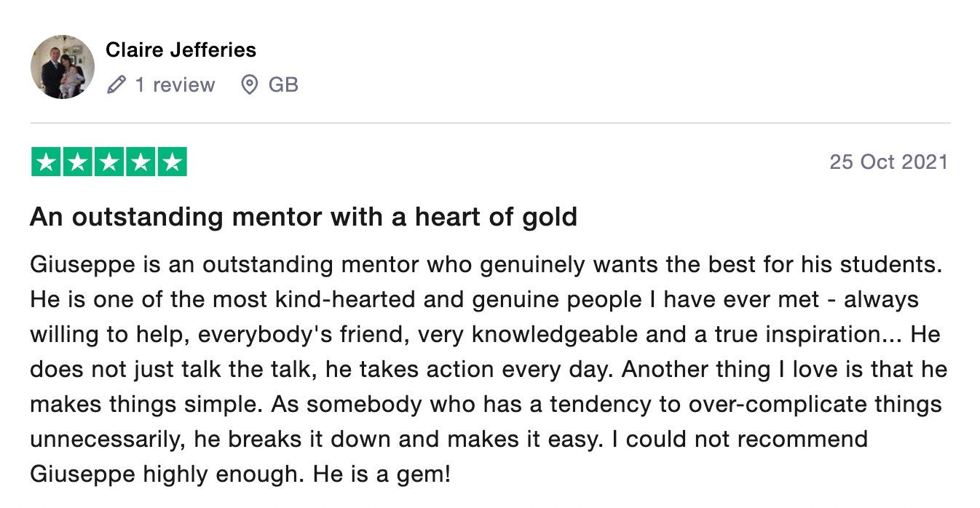Open the review title about outstanding mentor
Screen dimensions: 980x508
(x=304, y=217)
